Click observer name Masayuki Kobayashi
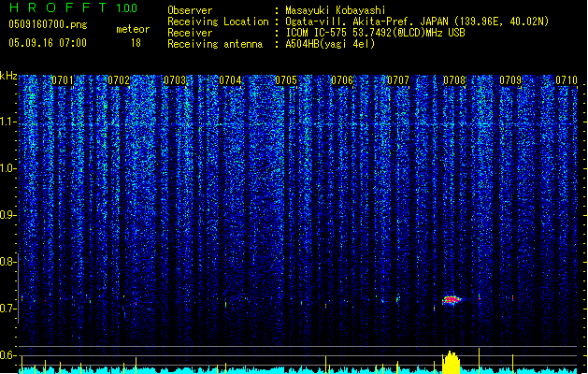 tap(336, 10)
